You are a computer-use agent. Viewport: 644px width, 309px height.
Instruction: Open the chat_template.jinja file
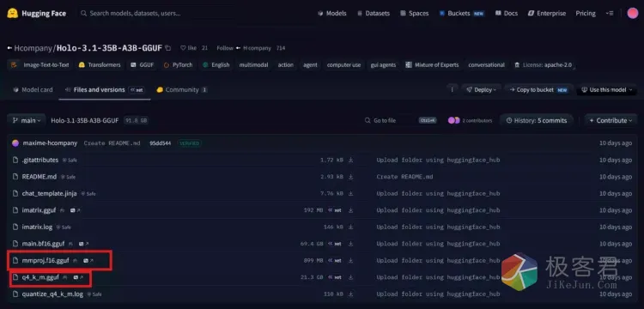[49, 194]
